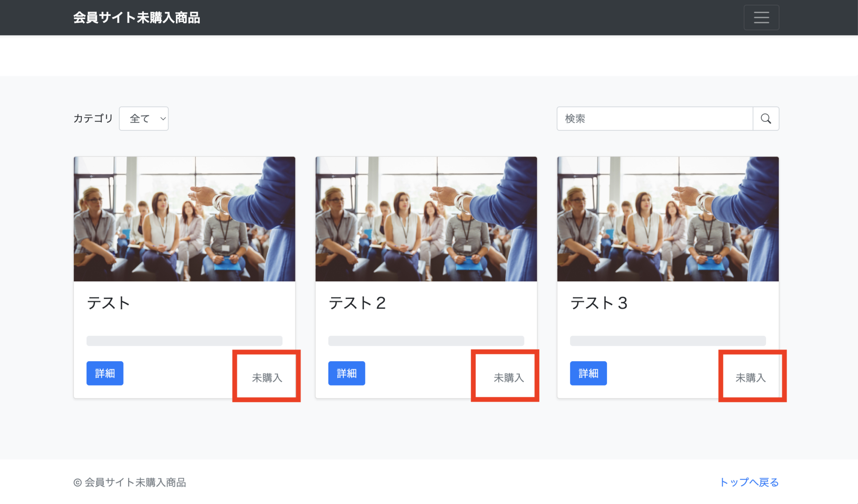Click the magnifying glass search button
Image resolution: width=858 pixels, height=504 pixels.
[x=766, y=118]
